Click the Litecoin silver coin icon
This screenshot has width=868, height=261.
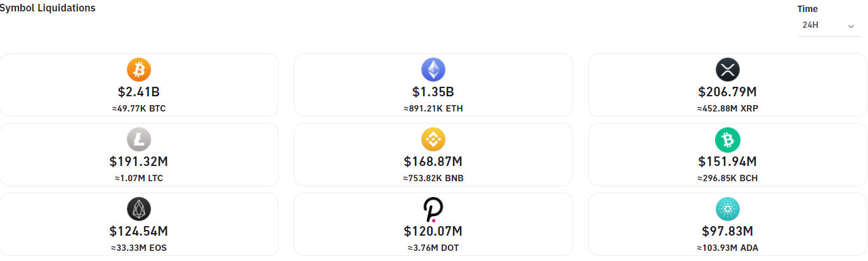tap(139, 139)
